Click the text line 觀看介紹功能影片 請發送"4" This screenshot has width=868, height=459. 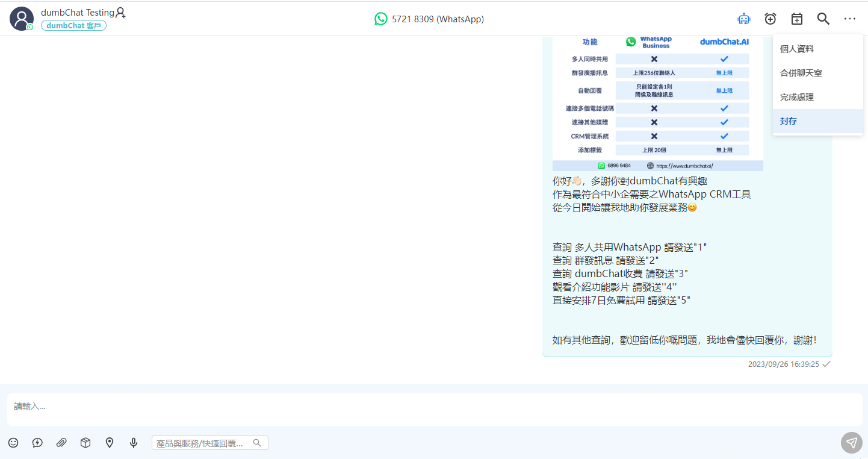click(615, 287)
